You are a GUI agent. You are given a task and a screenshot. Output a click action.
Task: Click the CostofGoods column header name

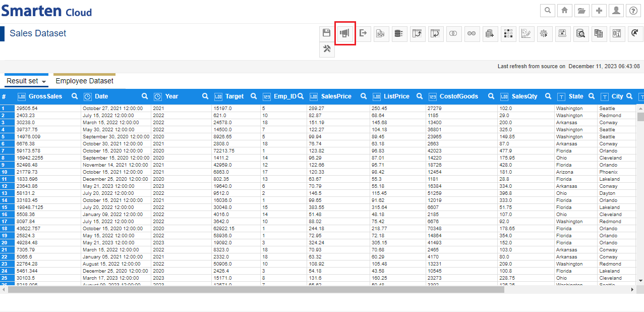pyautogui.click(x=459, y=96)
